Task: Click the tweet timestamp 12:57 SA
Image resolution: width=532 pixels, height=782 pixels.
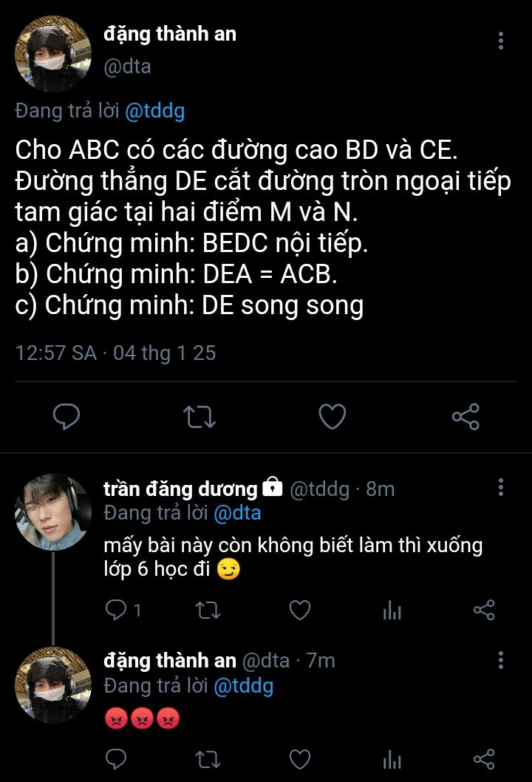Action: tap(56, 353)
